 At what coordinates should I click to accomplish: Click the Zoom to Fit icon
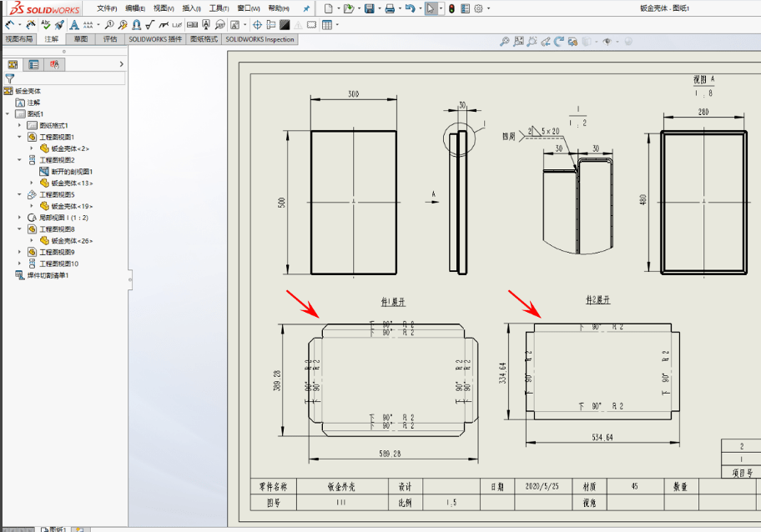tap(517, 40)
